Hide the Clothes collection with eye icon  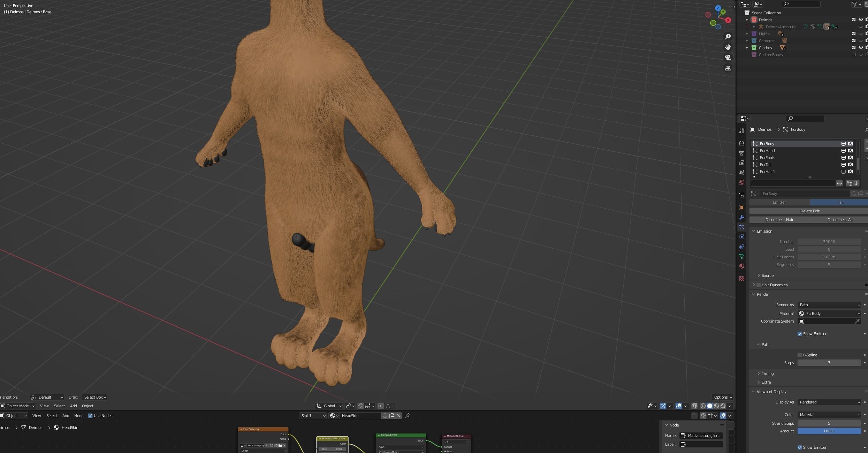point(861,48)
